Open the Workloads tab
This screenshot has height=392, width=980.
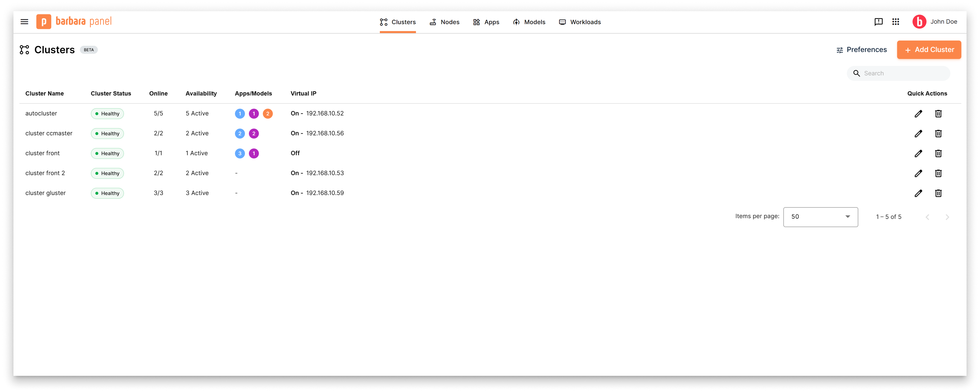coord(580,22)
